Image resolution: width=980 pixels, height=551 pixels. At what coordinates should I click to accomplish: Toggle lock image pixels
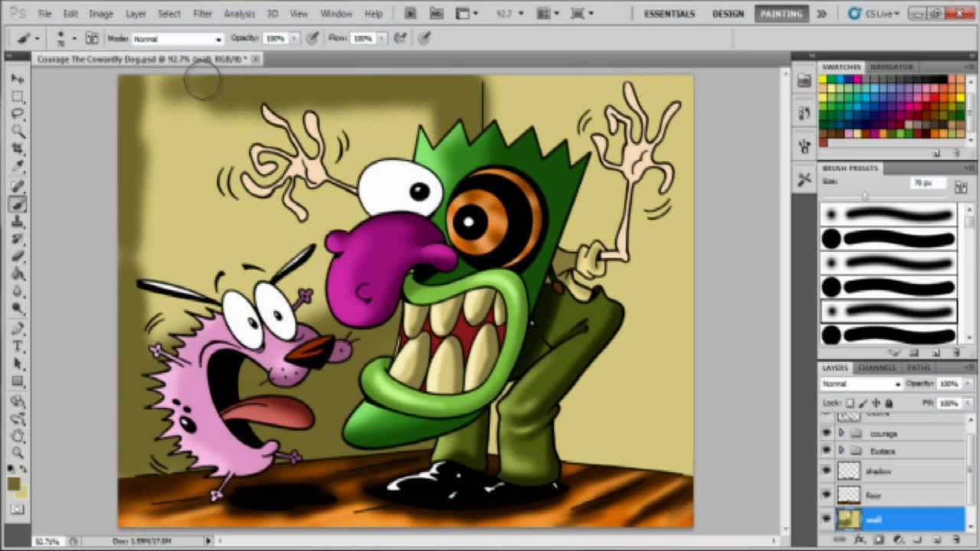tap(864, 403)
